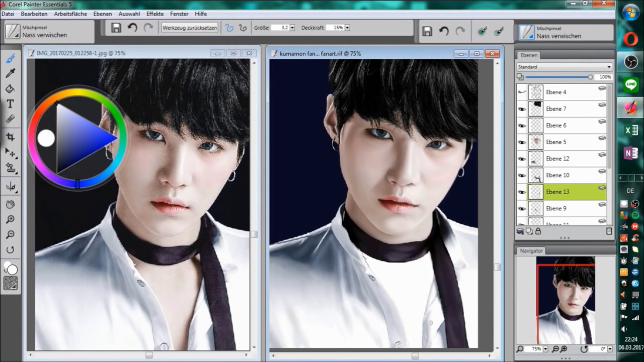Click the right Save icon in toolbar

tap(427, 31)
